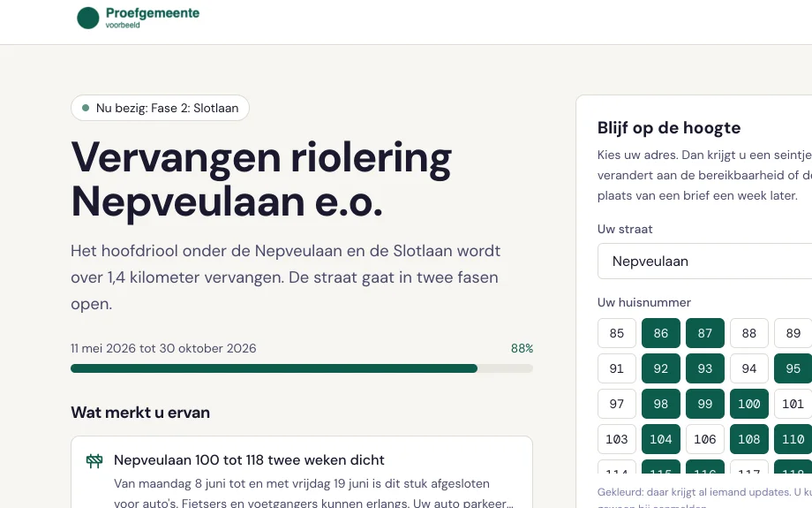
Task: Open the Proefgemeente voorbeeld home link
Action: [x=139, y=19]
